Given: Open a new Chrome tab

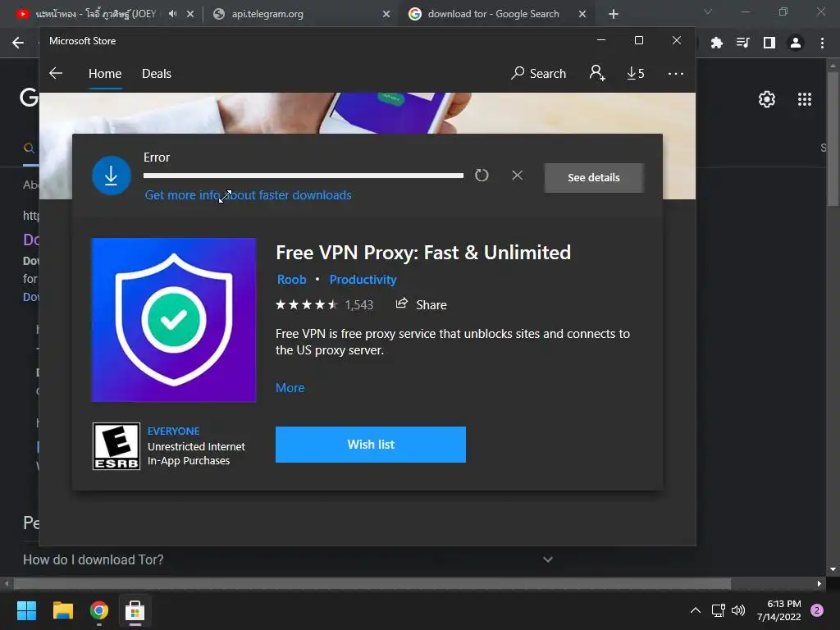Looking at the screenshot, I should [x=614, y=14].
